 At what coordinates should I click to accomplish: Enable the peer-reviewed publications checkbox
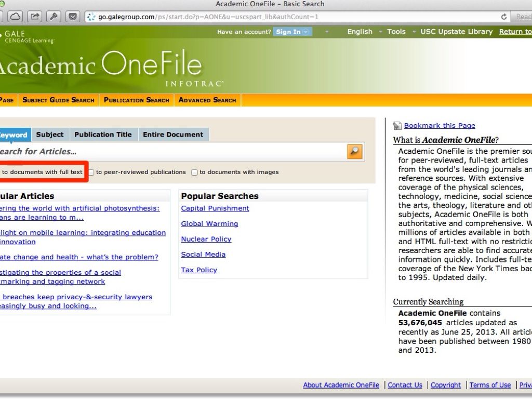click(x=91, y=172)
